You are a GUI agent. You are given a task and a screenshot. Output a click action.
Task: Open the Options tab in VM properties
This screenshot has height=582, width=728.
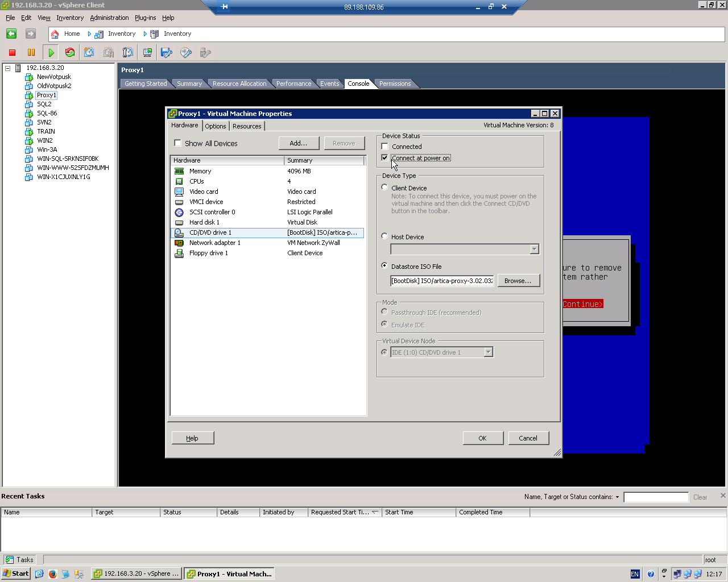216,126
